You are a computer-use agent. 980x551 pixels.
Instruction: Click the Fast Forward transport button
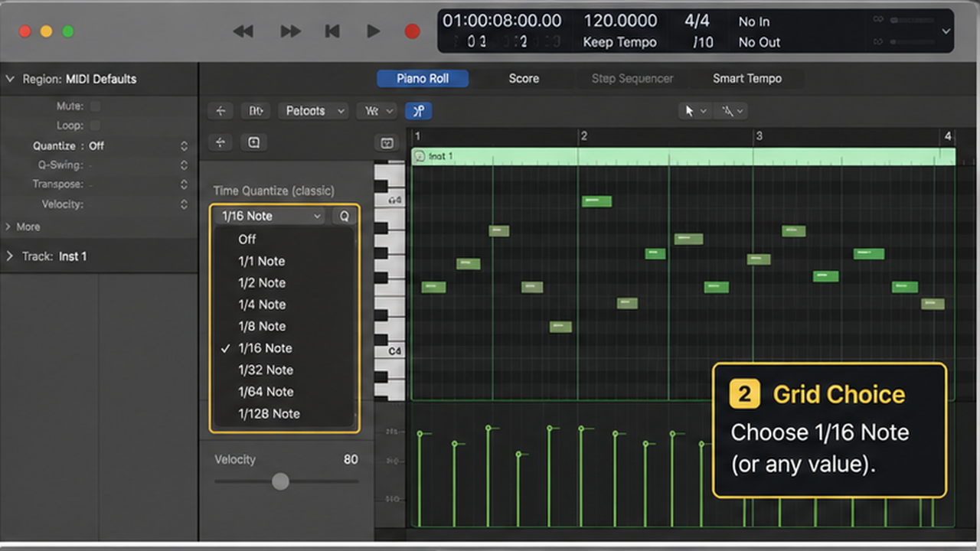click(290, 31)
